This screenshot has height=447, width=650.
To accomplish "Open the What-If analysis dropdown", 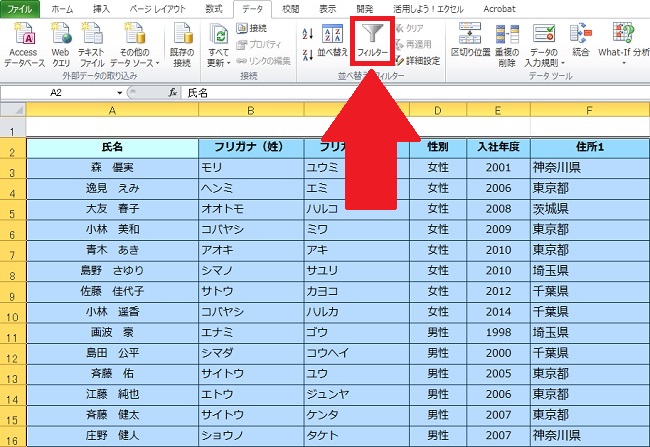I will pos(622,50).
